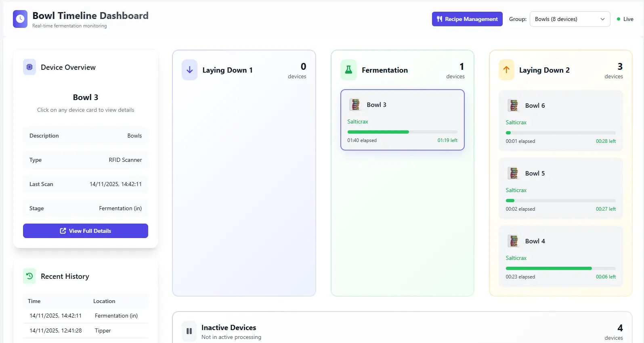Click the green Live status dot
This screenshot has height=343, width=644.
619,19
